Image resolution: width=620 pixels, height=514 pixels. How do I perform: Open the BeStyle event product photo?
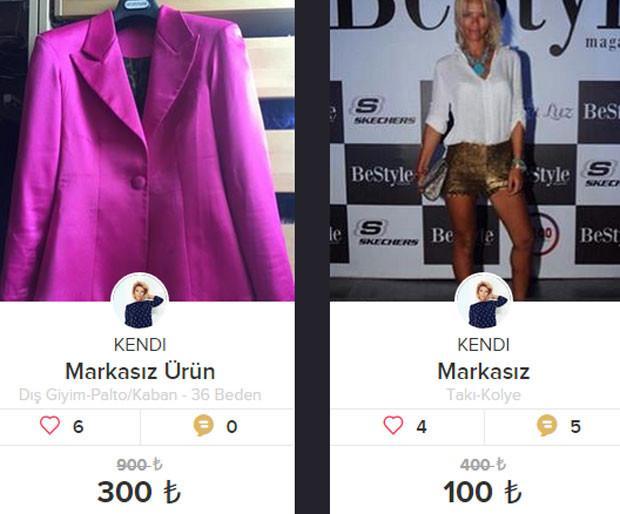(475, 150)
